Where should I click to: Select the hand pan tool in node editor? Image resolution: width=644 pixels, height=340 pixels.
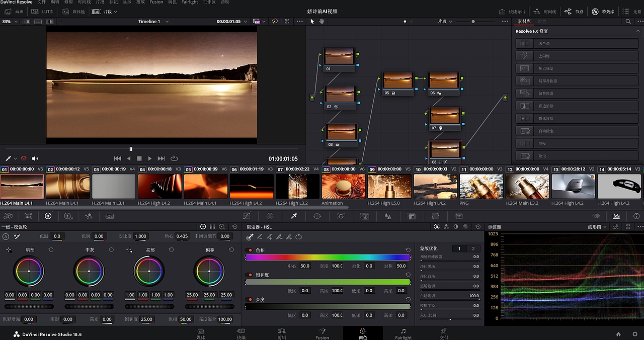[322, 22]
